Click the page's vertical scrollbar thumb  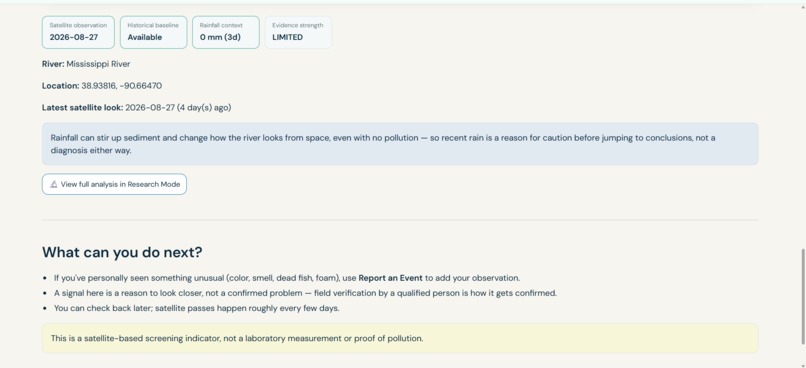tap(803, 297)
